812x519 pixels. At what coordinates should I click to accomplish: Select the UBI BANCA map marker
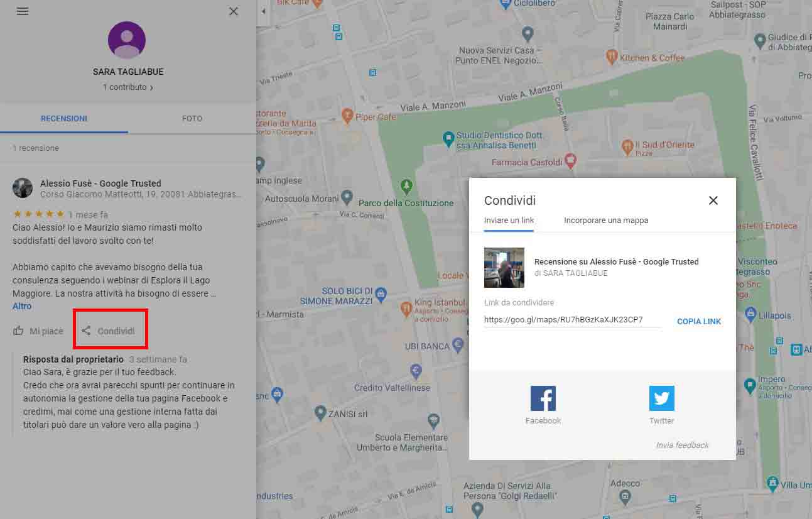458,344
